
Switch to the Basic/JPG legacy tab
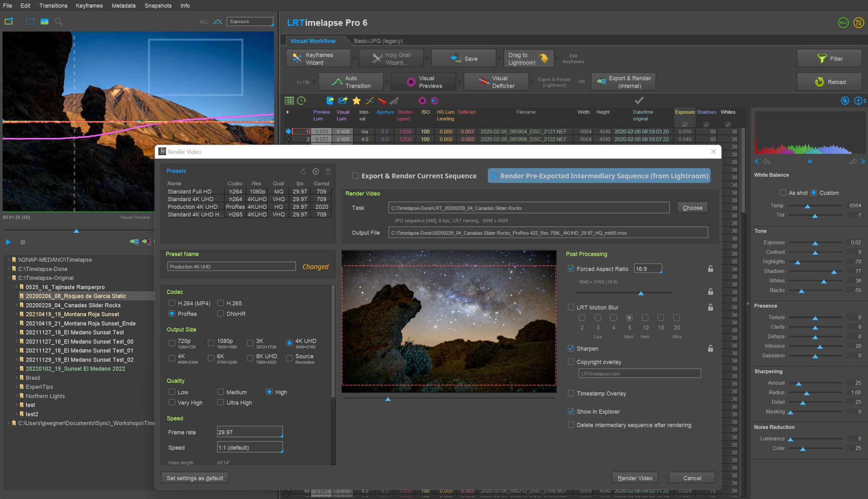pyautogui.click(x=378, y=41)
